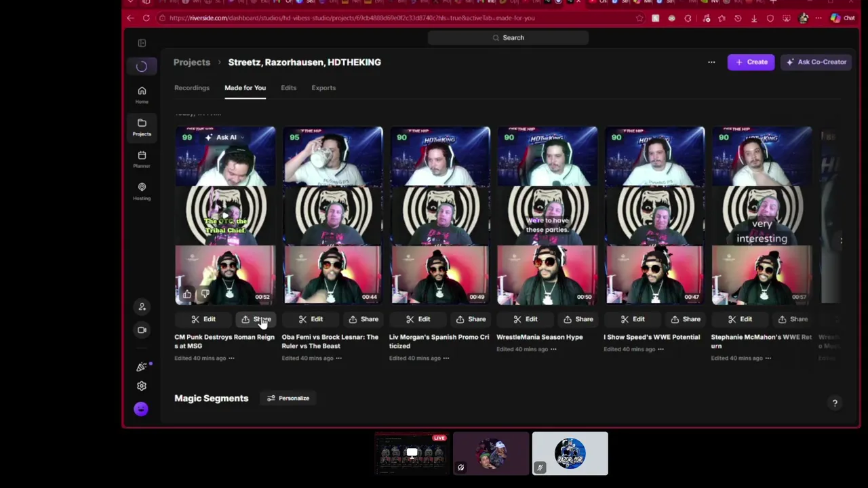
Task: Select the LIVE screen share thumbnail
Action: tap(412, 453)
